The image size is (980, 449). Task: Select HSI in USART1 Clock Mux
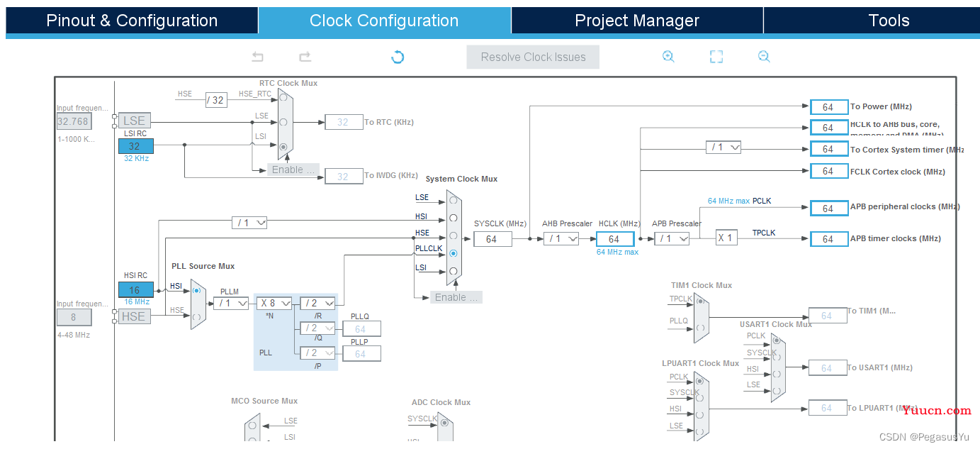(777, 374)
